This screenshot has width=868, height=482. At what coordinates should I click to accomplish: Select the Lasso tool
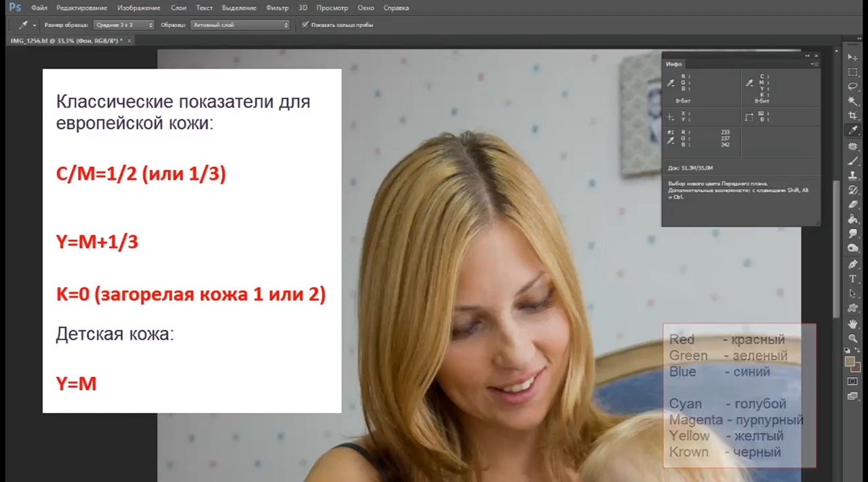coord(853,87)
